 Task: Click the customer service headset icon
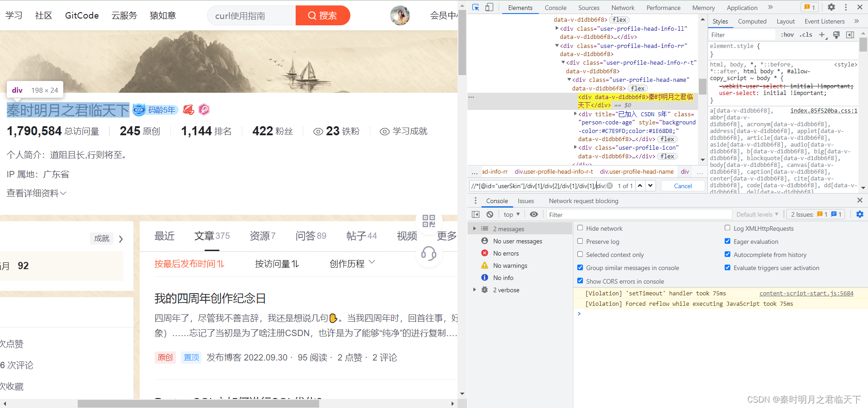[429, 254]
